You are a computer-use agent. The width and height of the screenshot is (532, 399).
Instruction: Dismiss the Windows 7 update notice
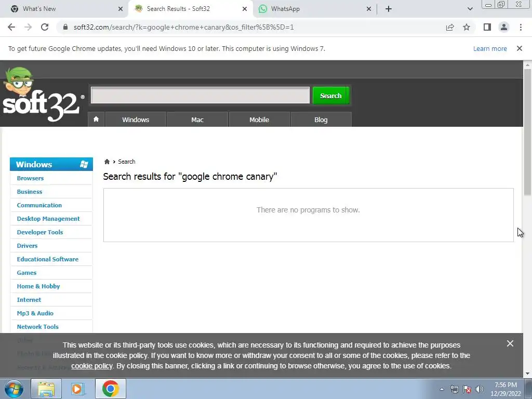coord(520,48)
